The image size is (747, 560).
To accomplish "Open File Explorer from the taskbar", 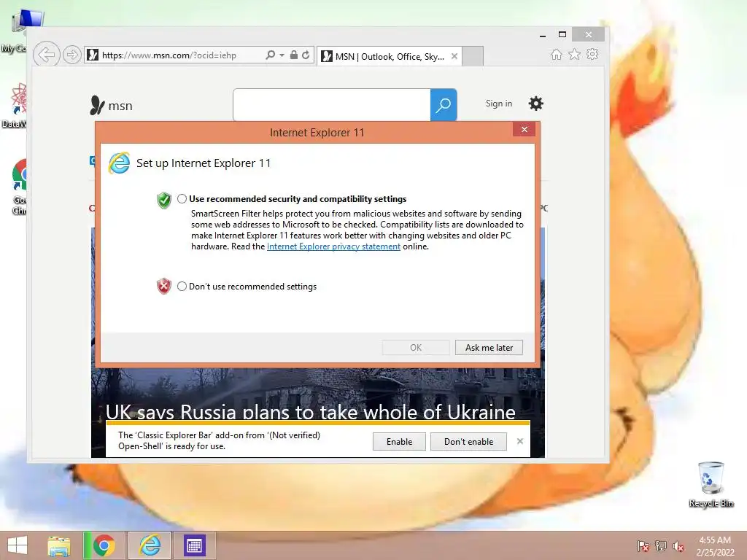I will point(59,545).
